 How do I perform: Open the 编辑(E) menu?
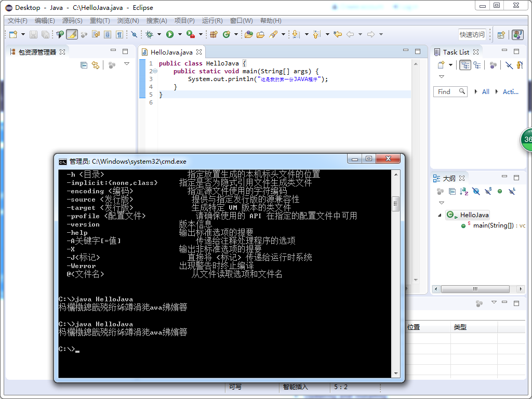(x=45, y=21)
